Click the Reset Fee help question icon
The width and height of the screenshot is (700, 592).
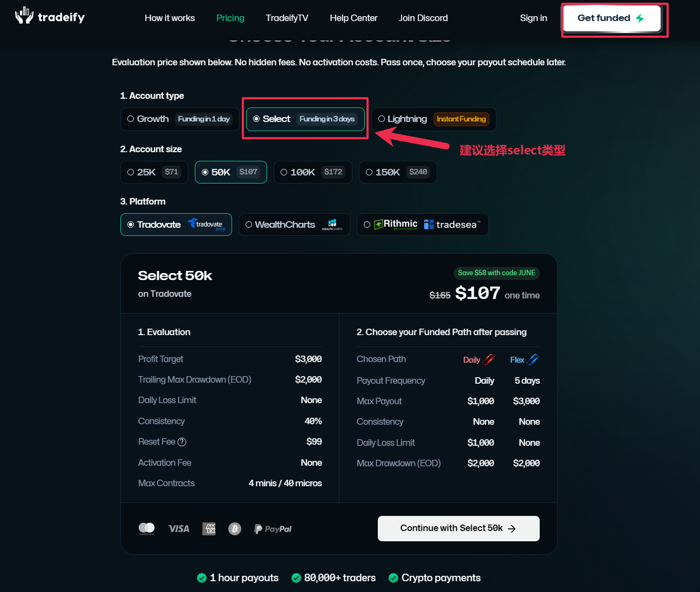click(x=182, y=442)
